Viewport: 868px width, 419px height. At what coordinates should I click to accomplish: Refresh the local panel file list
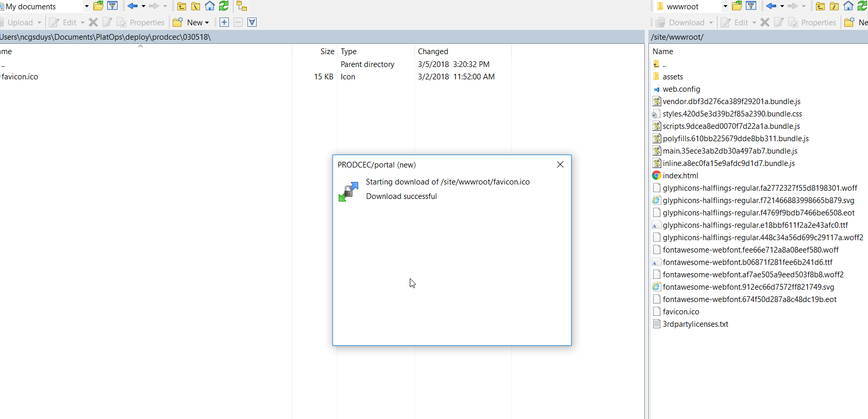coord(224,6)
